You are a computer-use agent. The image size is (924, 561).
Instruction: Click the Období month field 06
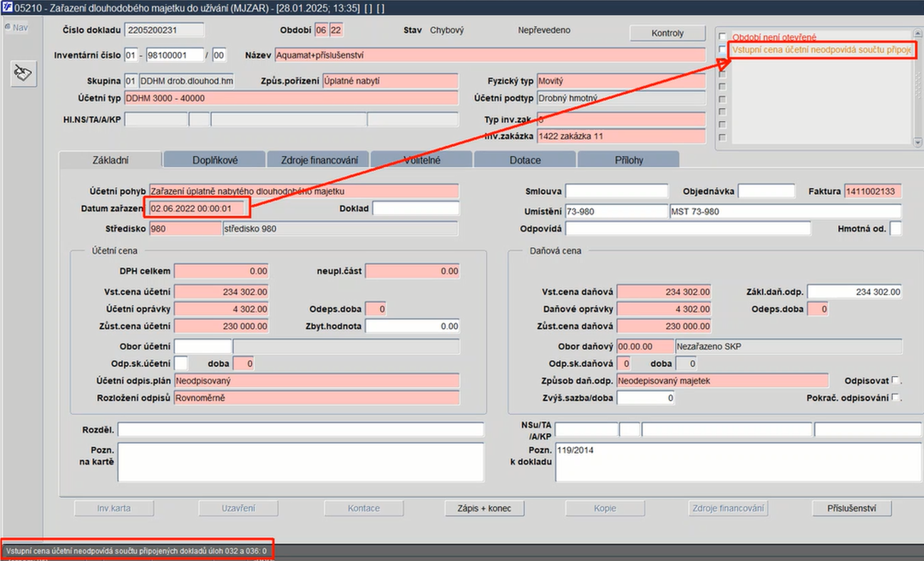click(x=322, y=30)
